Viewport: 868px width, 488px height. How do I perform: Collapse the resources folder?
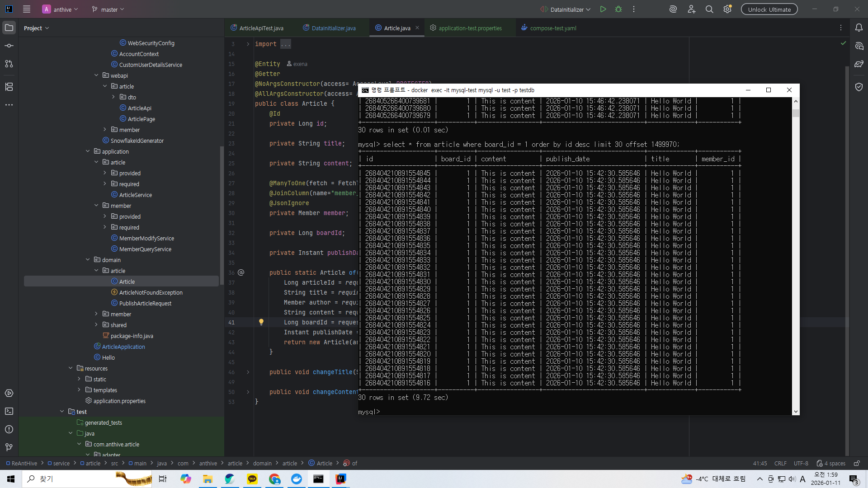coord(71,368)
